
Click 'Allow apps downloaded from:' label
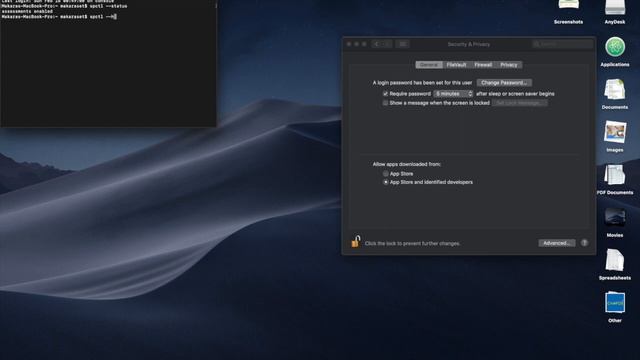click(407, 164)
